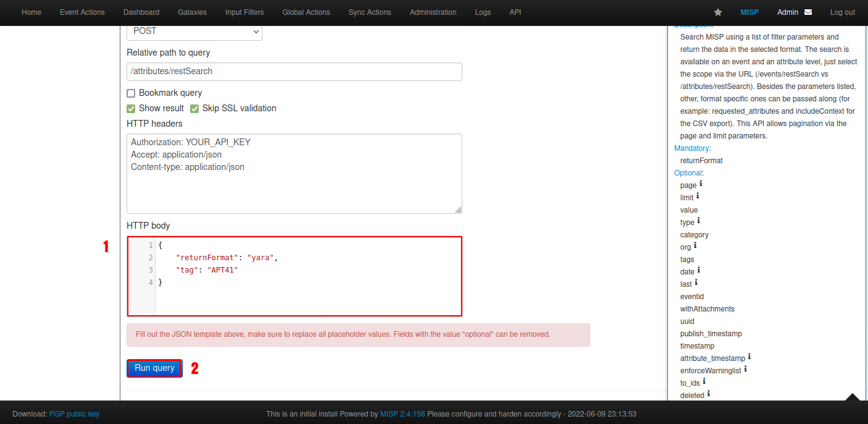
Task: Expand the Administration menu
Action: tap(433, 12)
